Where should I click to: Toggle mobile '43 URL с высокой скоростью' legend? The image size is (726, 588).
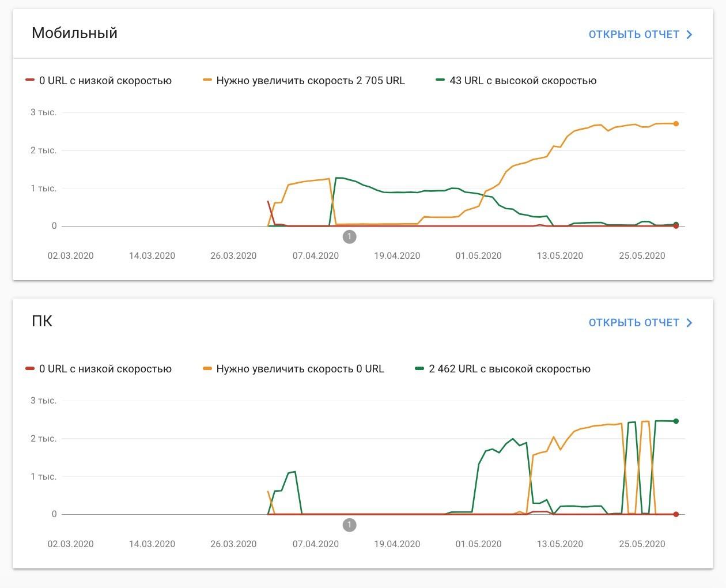tap(516, 81)
